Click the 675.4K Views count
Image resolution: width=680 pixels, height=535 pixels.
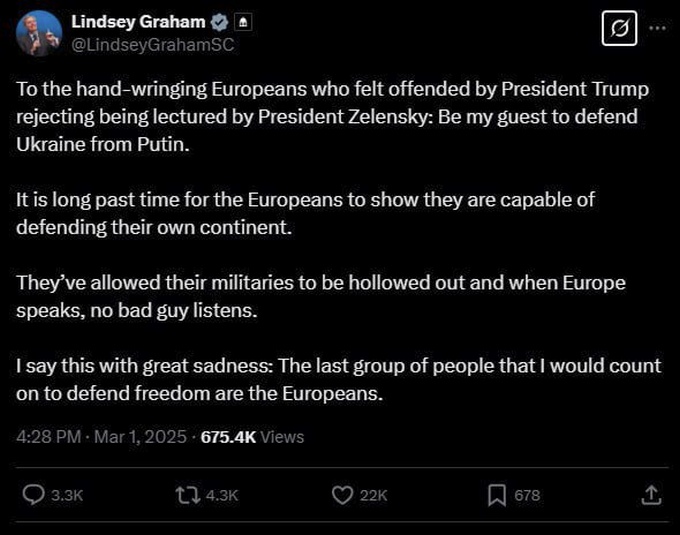(252, 437)
